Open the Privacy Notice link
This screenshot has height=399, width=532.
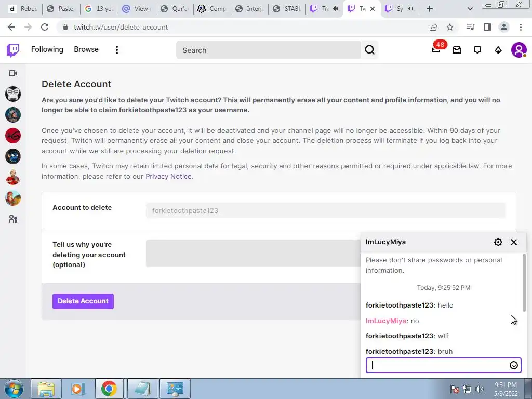coord(168,177)
